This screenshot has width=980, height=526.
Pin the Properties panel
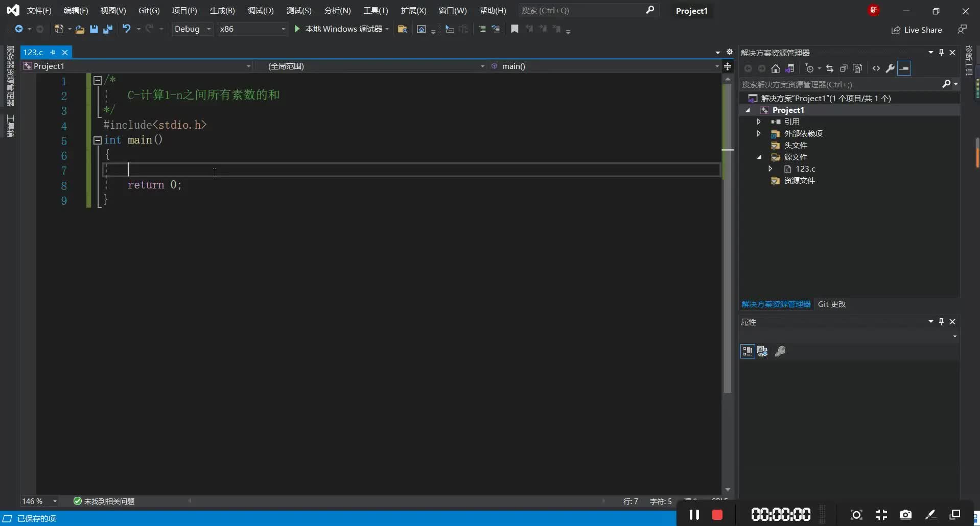(x=941, y=322)
